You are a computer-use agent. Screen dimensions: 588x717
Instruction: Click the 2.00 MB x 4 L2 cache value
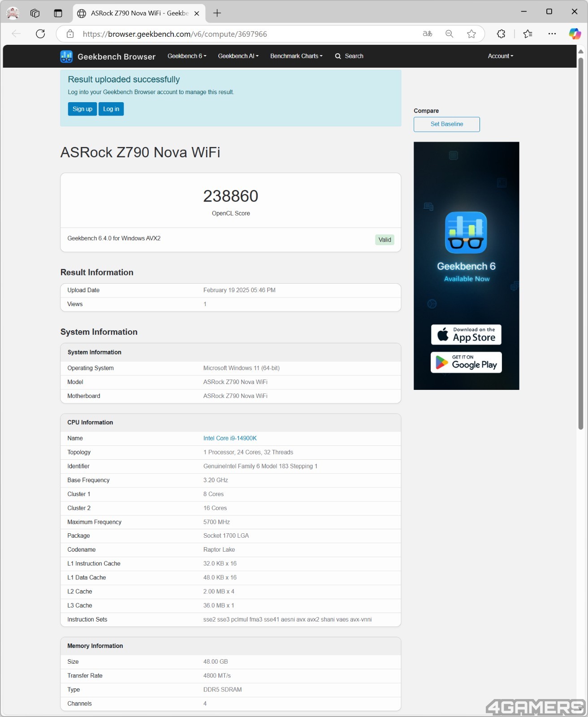[219, 592]
